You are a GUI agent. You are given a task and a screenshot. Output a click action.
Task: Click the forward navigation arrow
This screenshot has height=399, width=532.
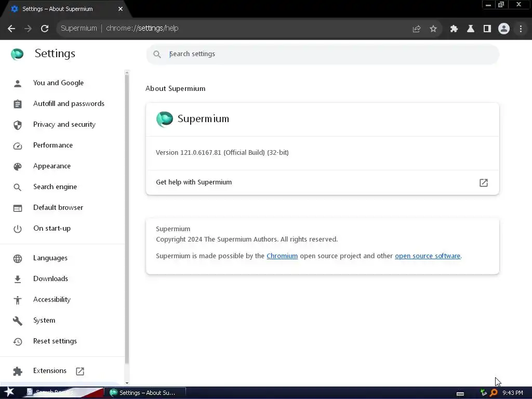tap(28, 29)
